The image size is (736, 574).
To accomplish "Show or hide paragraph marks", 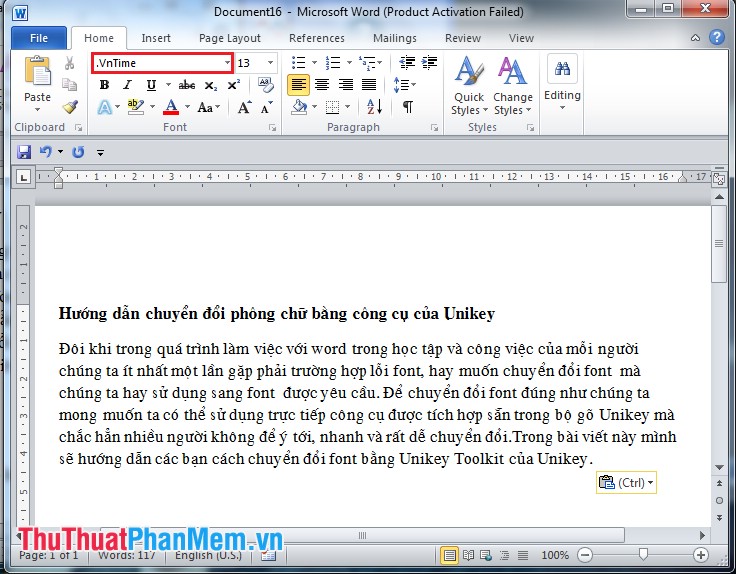I will [x=408, y=107].
